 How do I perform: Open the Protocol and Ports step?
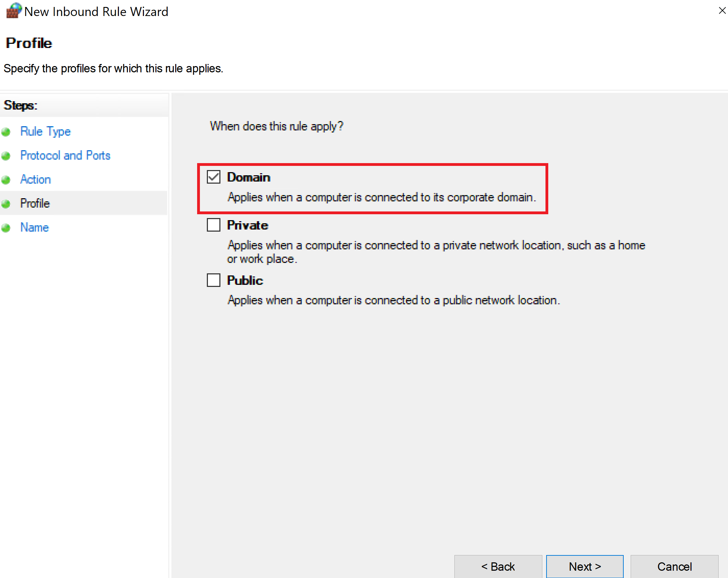click(x=65, y=155)
